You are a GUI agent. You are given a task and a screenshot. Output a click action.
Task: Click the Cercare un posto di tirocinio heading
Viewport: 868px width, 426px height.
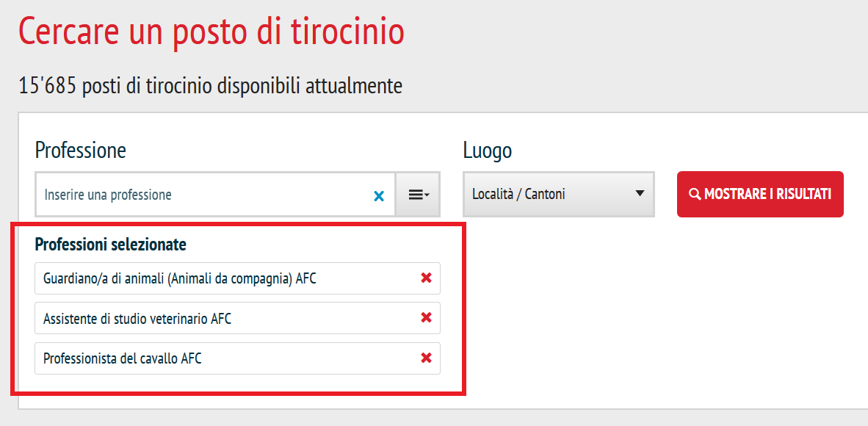click(211, 32)
